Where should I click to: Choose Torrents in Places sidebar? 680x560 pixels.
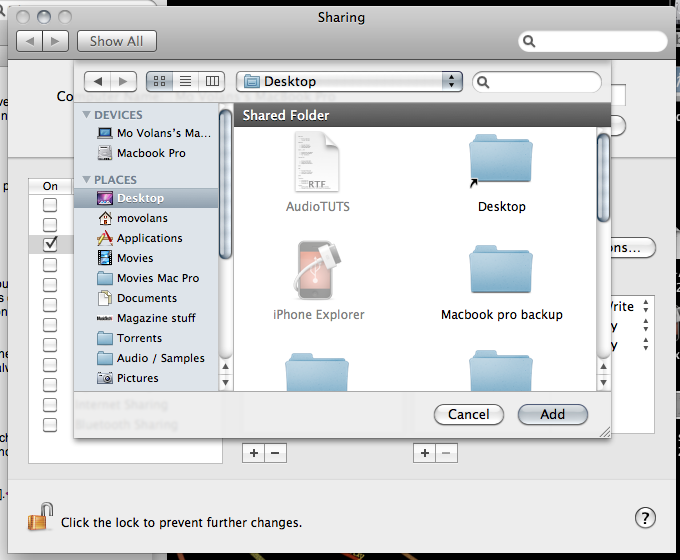139,338
